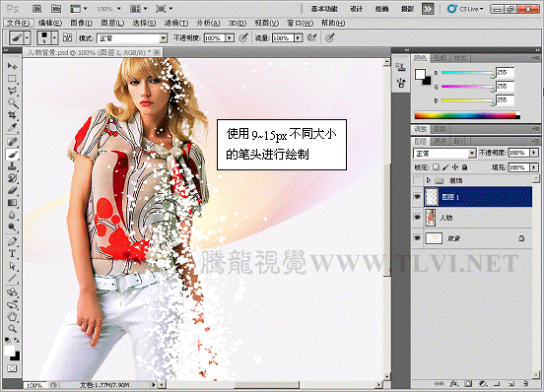Toggle Quick Mask mode

click(x=12, y=368)
